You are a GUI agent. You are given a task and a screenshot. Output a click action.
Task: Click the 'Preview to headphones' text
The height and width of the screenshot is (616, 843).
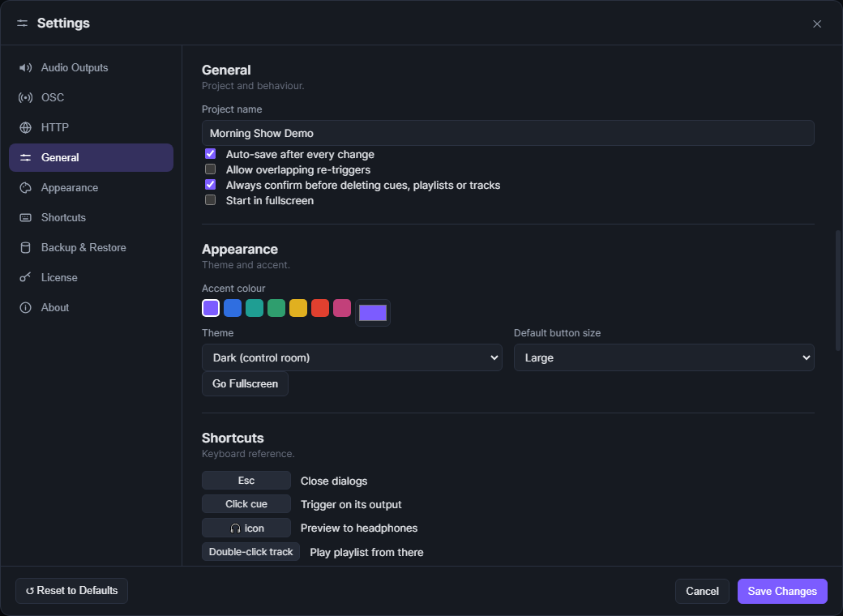pos(358,528)
